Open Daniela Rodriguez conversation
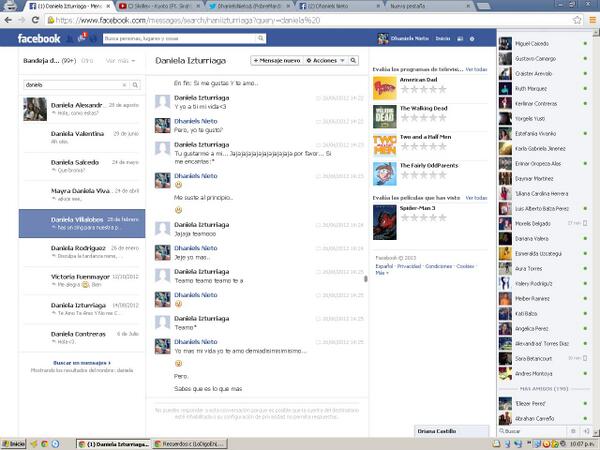This screenshot has width=600, height=450. [82, 252]
